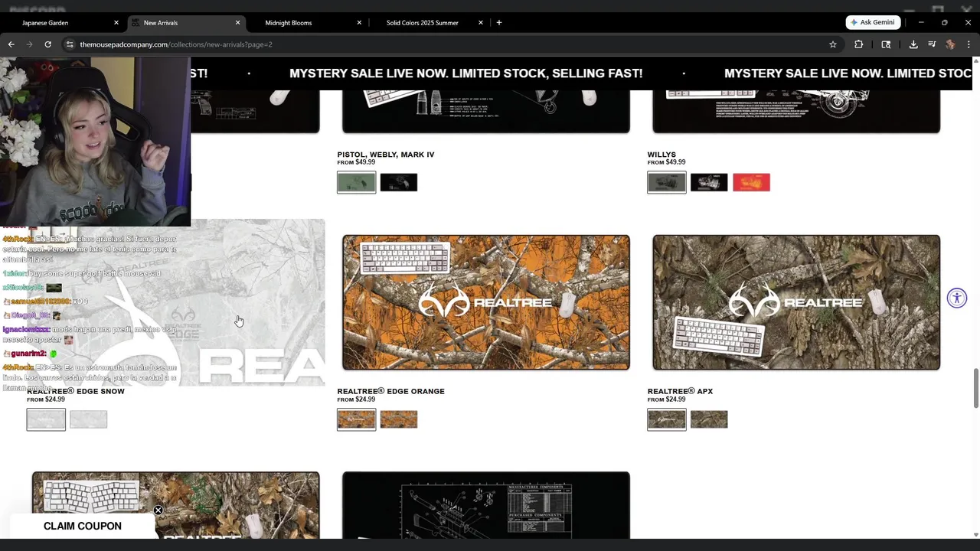Image resolution: width=980 pixels, height=551 pixels.
Task: Open the Chrome profile avatar
Action: (950, 44)
